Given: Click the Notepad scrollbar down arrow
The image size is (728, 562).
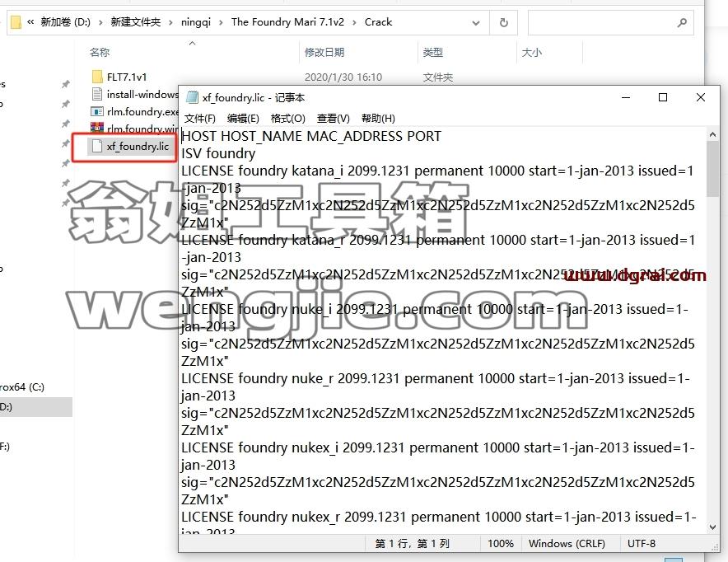Looking at the screenshot, I should pos(712,527).
